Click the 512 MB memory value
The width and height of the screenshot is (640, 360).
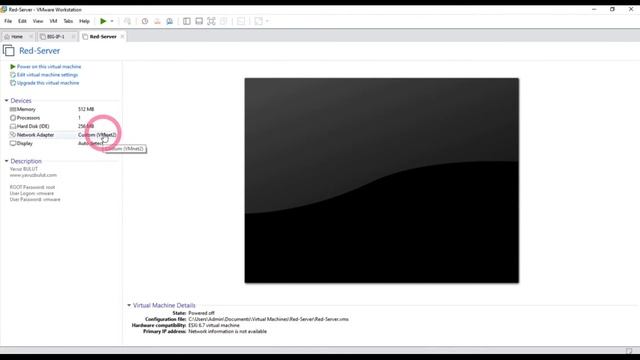(x=86, y=109)
